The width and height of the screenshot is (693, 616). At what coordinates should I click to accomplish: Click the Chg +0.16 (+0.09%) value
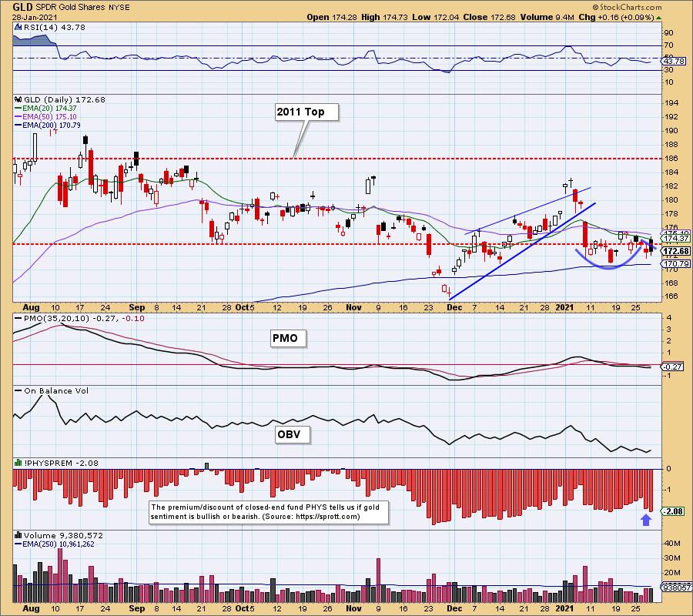coord(616,17)
